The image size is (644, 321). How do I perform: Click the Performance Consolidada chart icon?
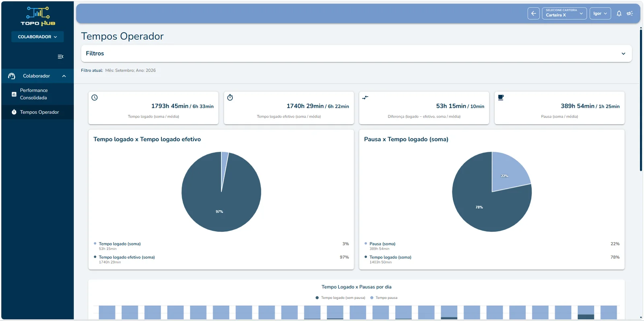tap(14, 94)
